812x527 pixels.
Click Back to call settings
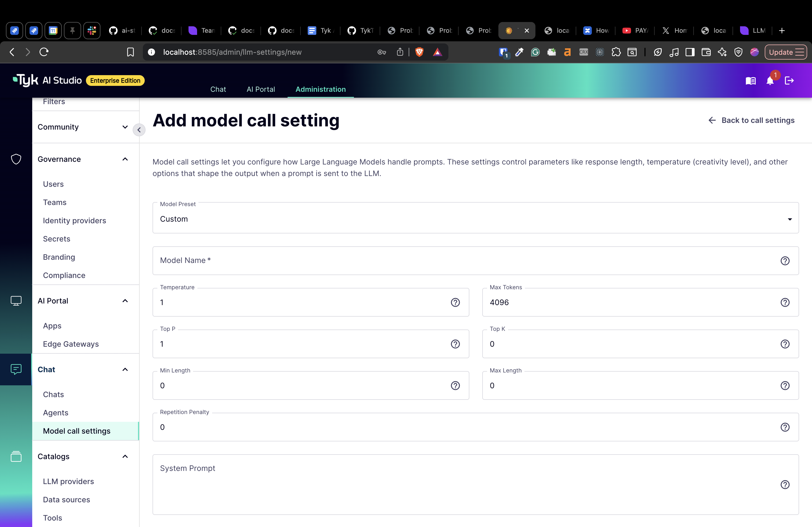pyautogui.click(x=758, y=120)
